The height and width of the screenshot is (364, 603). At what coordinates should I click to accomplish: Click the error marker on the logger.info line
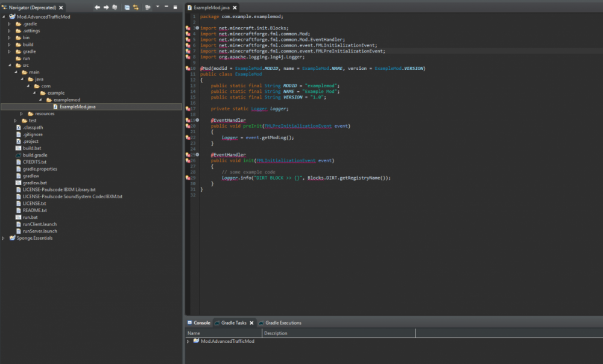click(x=188, y=178)
